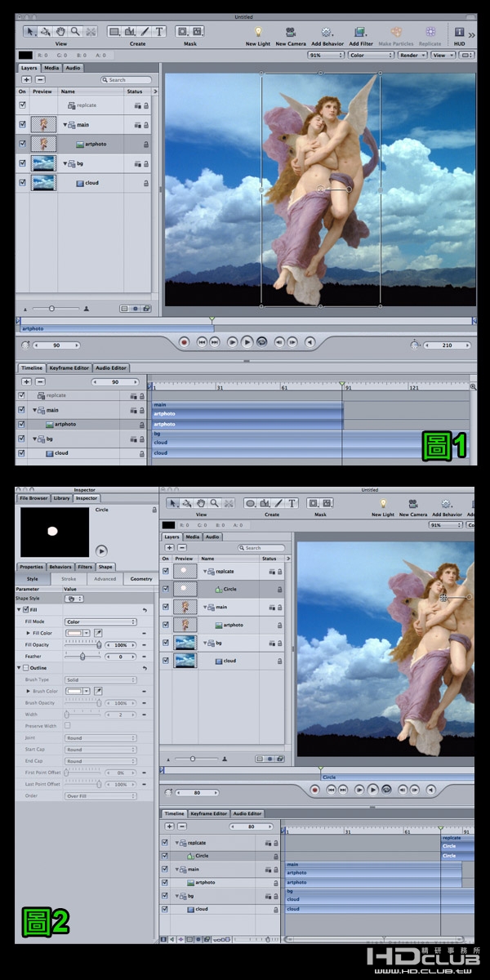490x980 pixels.
Task: Open the Color channels dropdown in 圖1 window
Action: [x=372, y=56]
